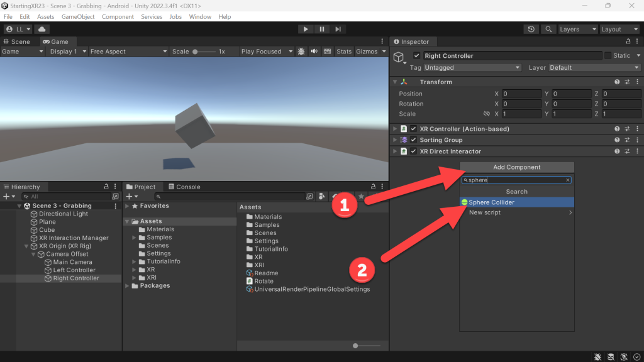Toggle XR Controller (Action-based) enabled checkbox

click(413, 129)
